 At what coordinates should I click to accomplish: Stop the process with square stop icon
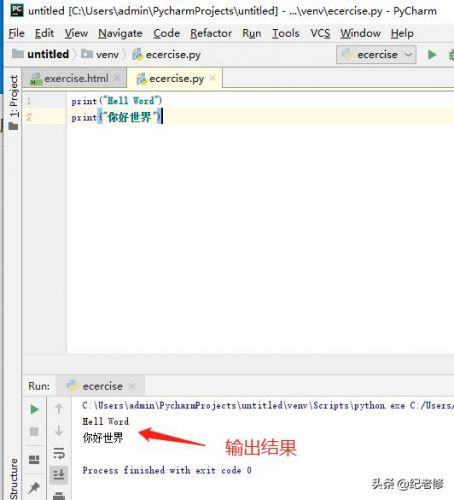(34, 431)
